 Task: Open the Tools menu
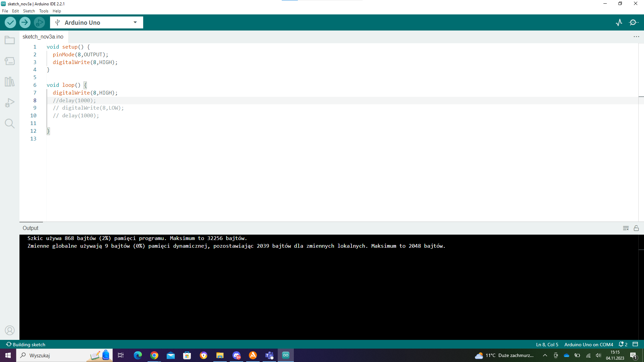point(44,11)
